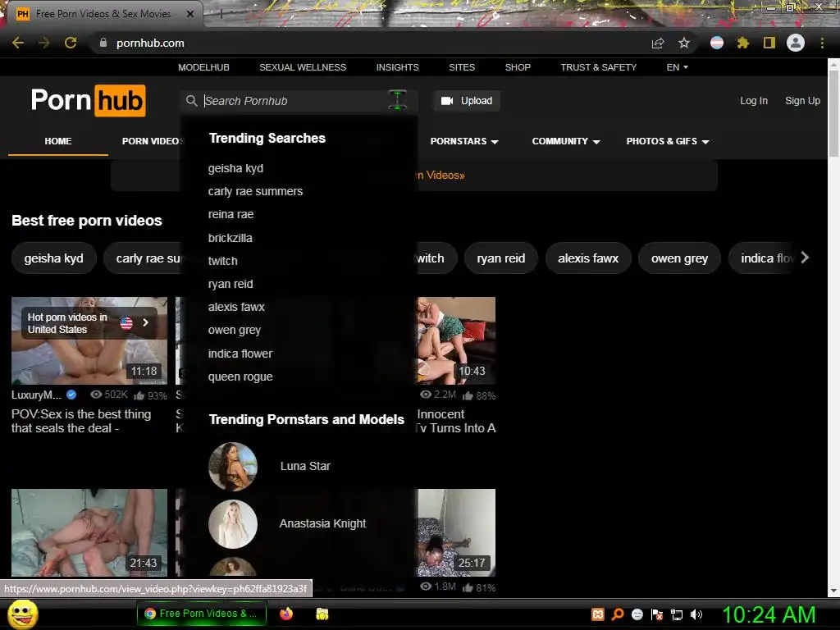Go back with the browser back arrow
This screenshot has height=630, width=840.
[18, 43]
